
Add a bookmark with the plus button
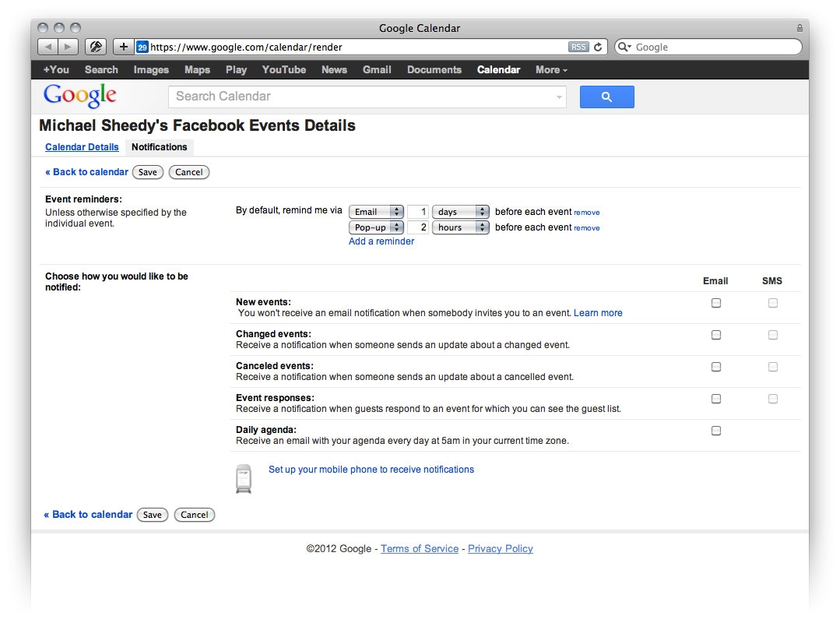[x=123, y=48]
